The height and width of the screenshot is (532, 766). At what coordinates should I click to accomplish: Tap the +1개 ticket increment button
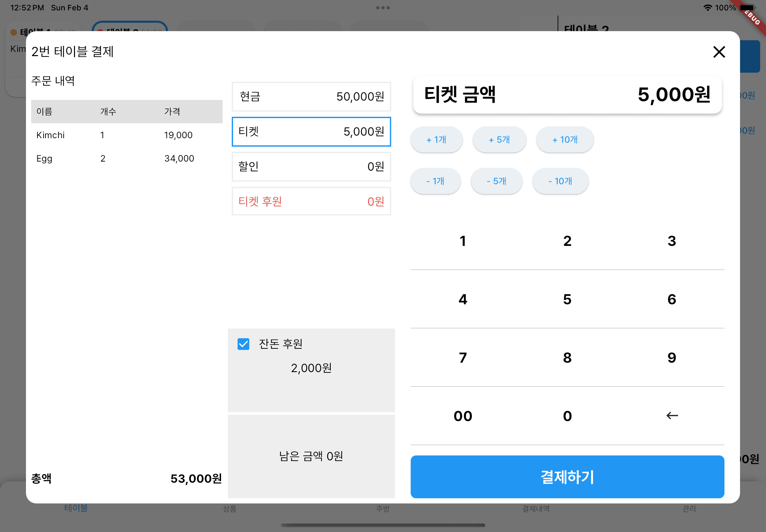436,140
